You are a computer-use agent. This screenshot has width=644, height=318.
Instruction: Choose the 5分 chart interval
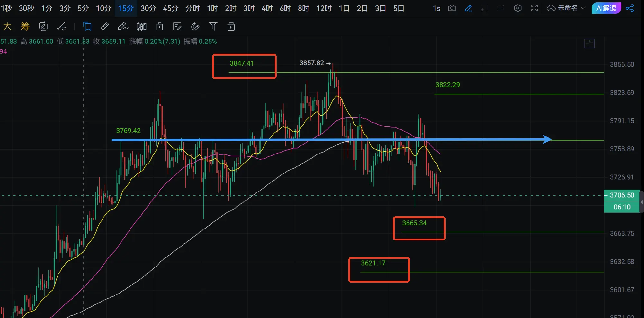(83, 8)
